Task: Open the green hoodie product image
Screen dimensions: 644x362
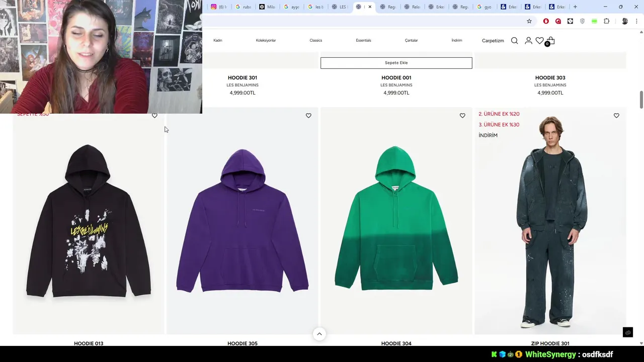Action: [x=396, y=221]
